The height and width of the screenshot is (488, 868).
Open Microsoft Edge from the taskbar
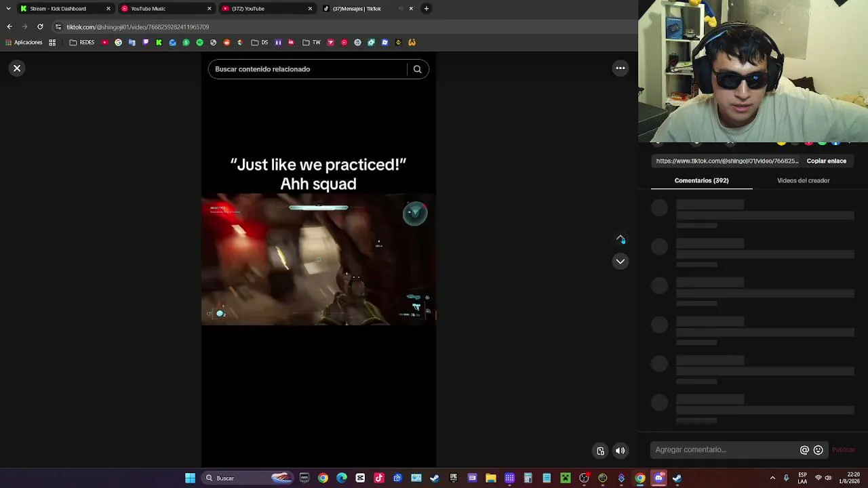(x=342, y=479)
